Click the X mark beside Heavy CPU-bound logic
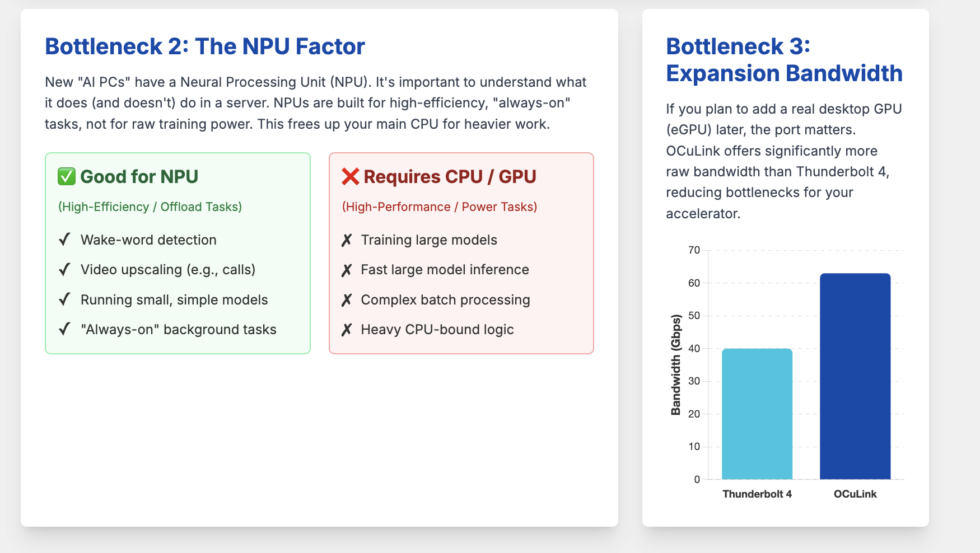Image resolution: width=980 pixels, height=553 pixels. pyautogui.click(x=347, y=330)
